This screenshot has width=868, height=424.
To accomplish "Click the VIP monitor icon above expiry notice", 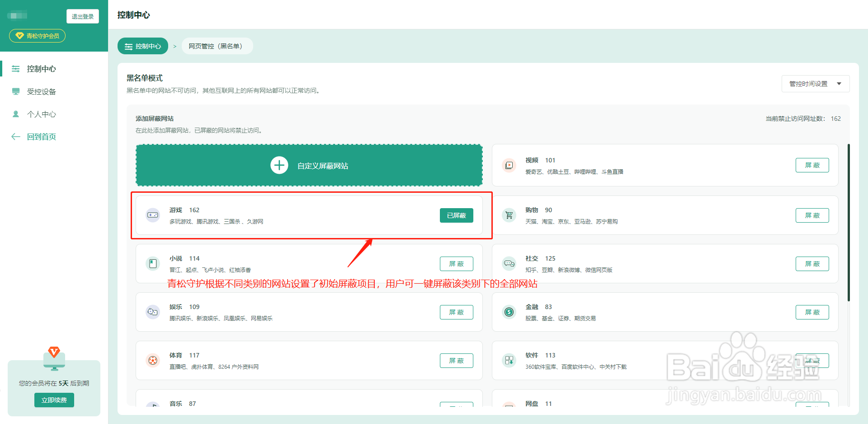I will coord(54,358).
